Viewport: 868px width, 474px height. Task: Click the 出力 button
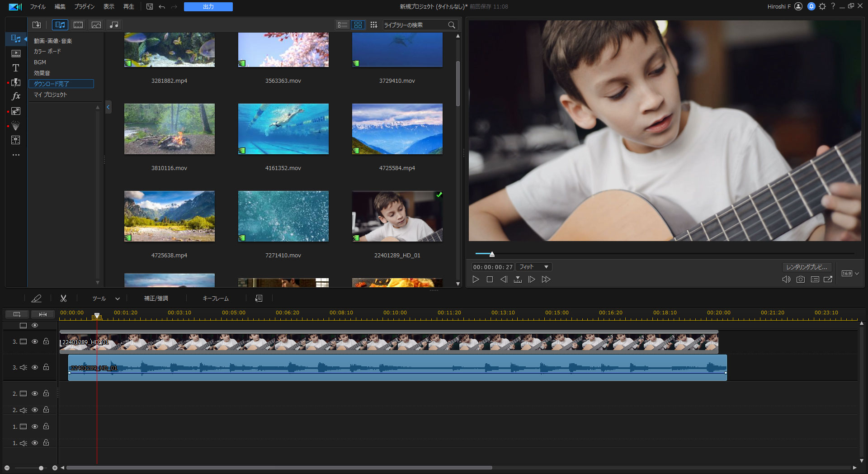tap(208, 7)
